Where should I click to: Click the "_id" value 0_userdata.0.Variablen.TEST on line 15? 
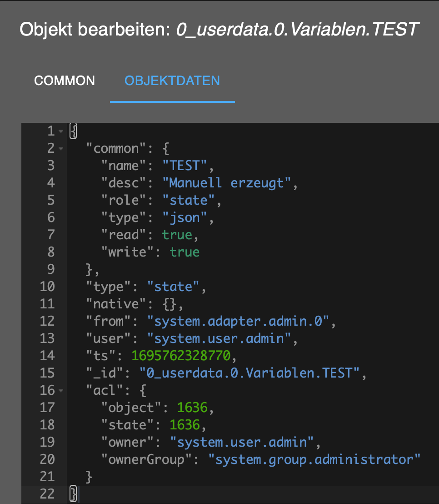[249, 373]
